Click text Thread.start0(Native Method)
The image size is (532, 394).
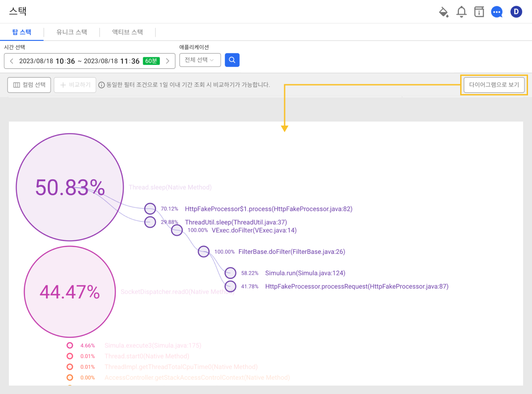tap(147, 356)
